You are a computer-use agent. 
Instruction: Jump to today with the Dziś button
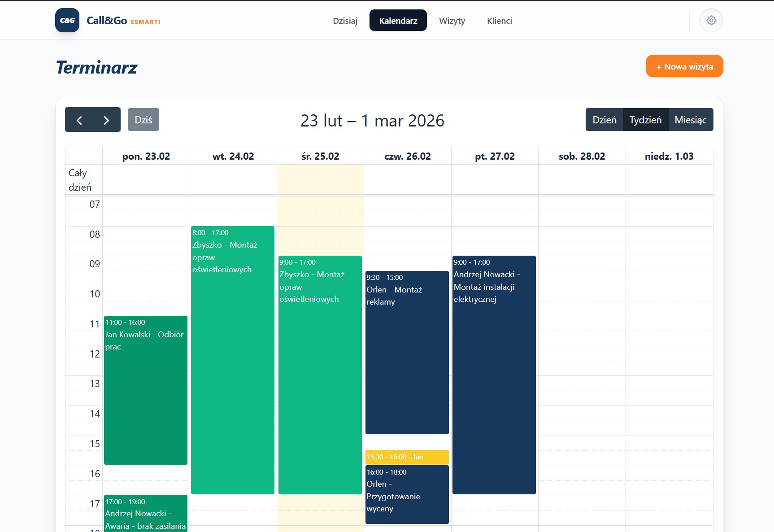click(143, 120)
